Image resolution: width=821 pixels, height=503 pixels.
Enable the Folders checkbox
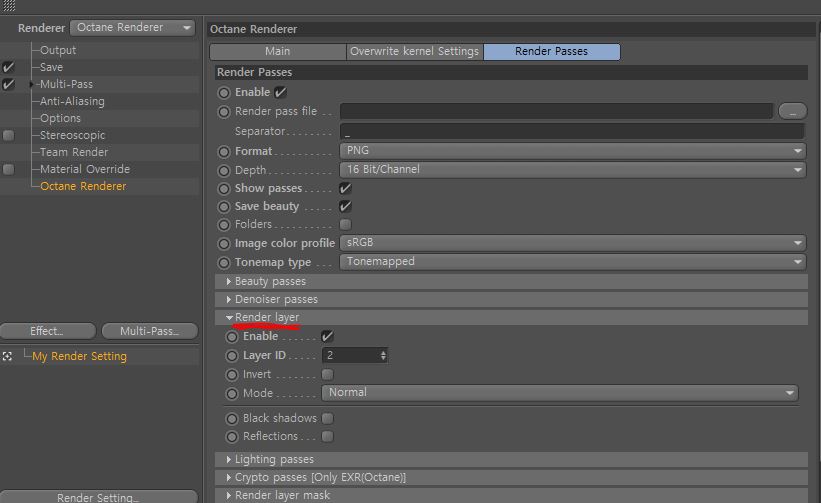coord(345,225)
